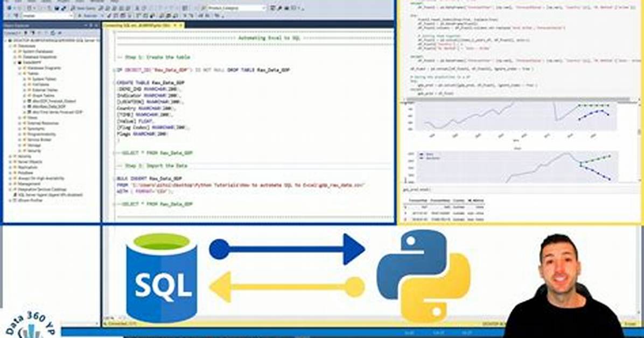
Task: Expand the Replication node
Action: (x=11, y=167)
